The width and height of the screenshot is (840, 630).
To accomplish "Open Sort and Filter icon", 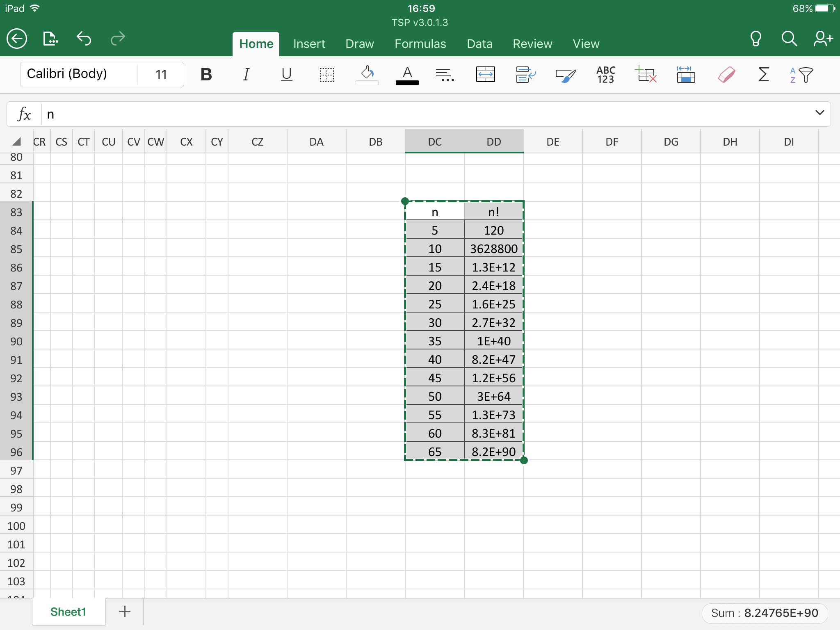I will pyautogui.click(x=801, y=75).
